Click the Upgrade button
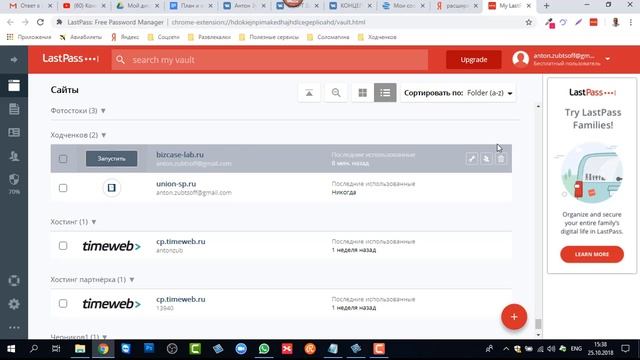 click(473, 60)
